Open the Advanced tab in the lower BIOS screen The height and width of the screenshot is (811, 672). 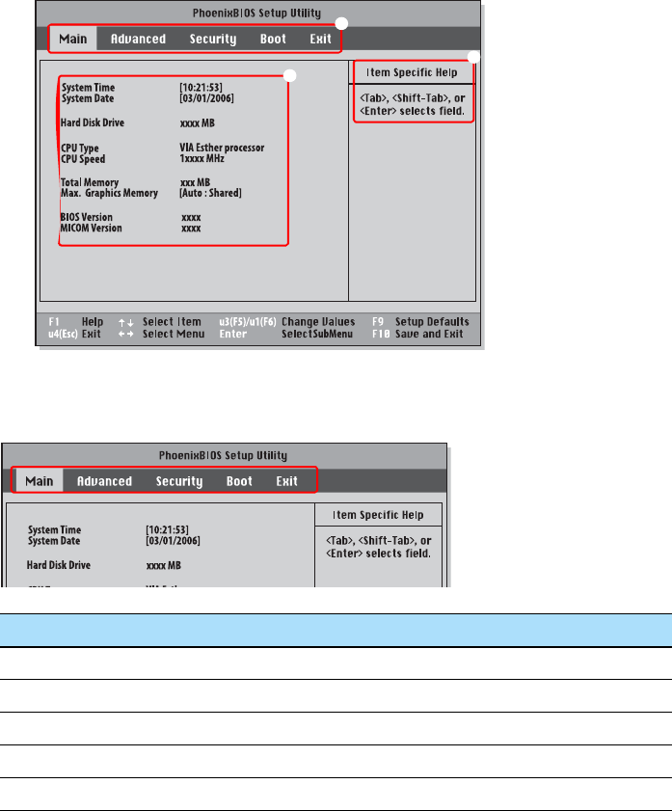coord(104,481)
